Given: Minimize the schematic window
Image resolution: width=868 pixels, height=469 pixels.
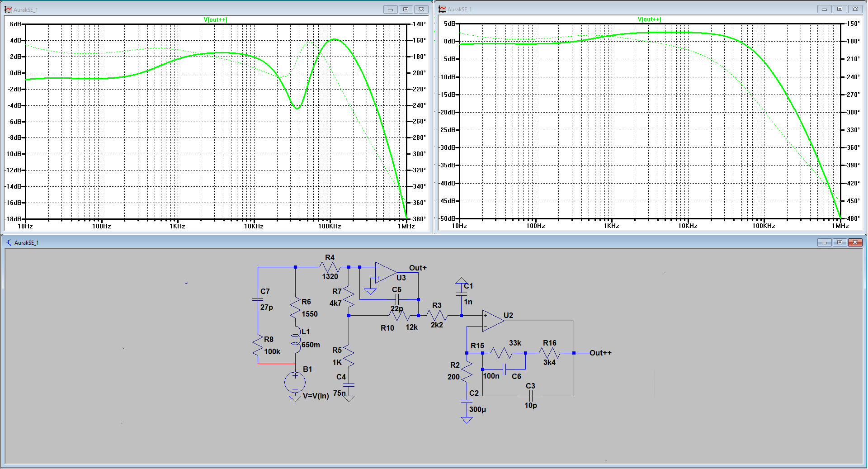Looking at the screenshot, I should pos(824,242).
